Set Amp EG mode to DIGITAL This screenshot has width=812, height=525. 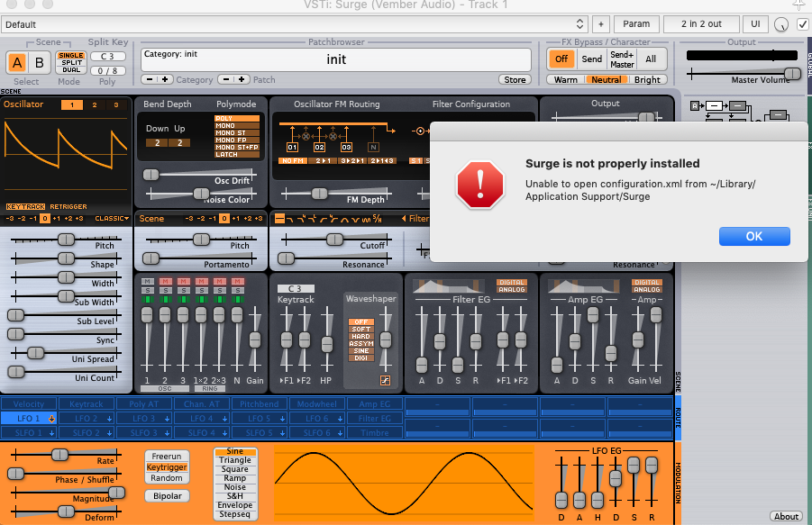[647, 283]
